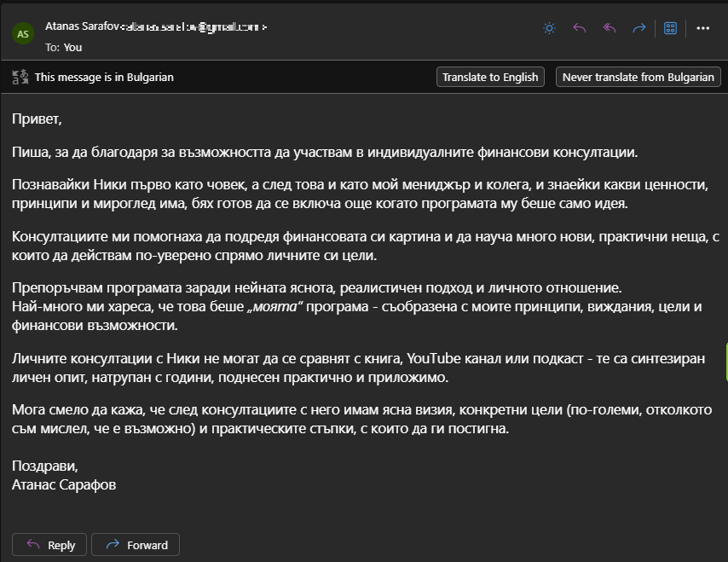The width and height of the screenshot is (728, 562).
Task: Click the Атанас Сарафов signature
Action: [64, 484]
